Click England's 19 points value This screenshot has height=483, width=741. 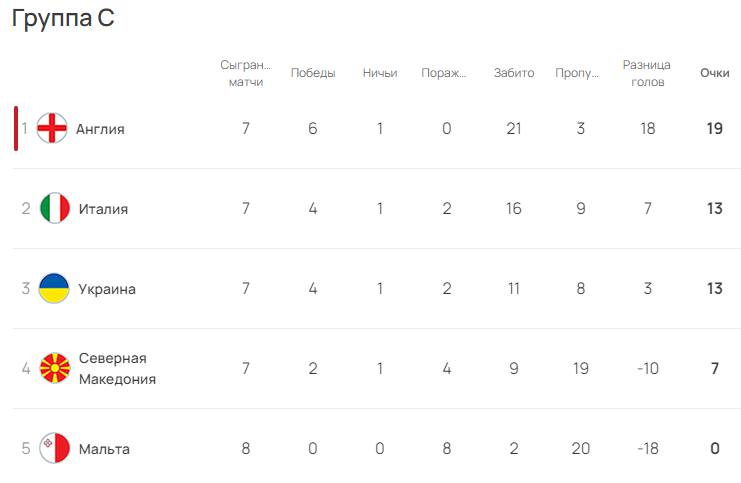pos(714,129)
